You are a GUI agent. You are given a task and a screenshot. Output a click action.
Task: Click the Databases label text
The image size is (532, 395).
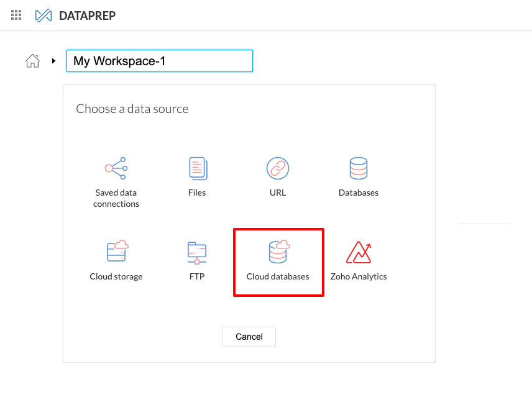pos(358,193)
